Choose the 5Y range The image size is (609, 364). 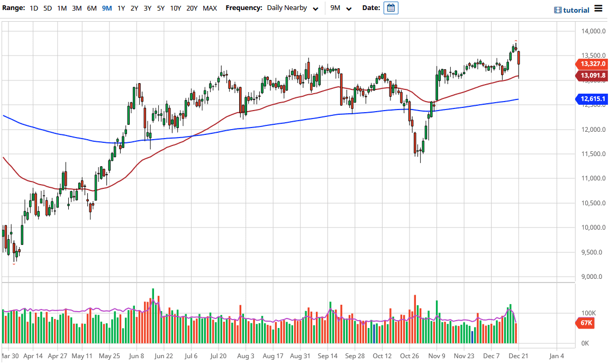coord(160,8)
